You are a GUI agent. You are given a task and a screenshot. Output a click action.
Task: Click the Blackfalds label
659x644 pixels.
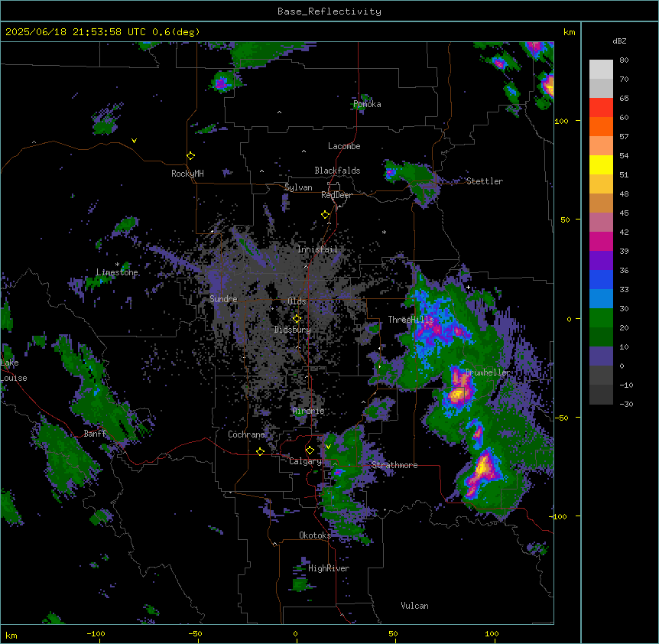pyautogui.click(x=337, y=171)
